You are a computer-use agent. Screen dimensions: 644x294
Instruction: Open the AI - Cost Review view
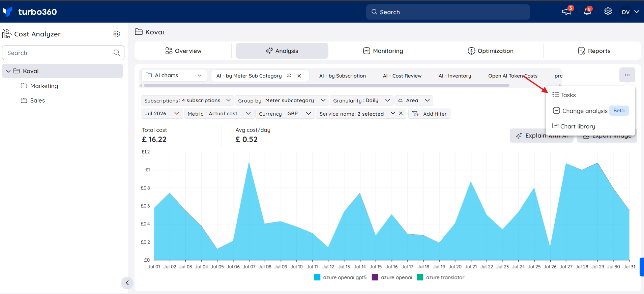[x=402, y=76]
